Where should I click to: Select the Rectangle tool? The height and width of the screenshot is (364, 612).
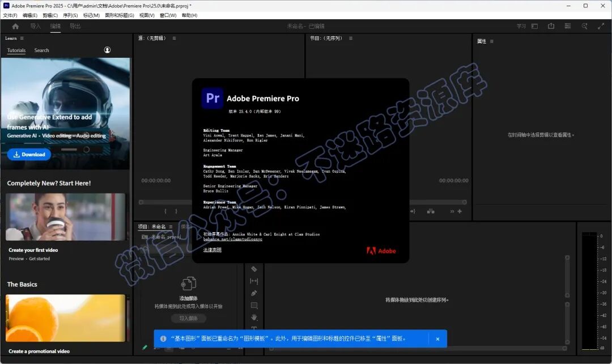254,306
